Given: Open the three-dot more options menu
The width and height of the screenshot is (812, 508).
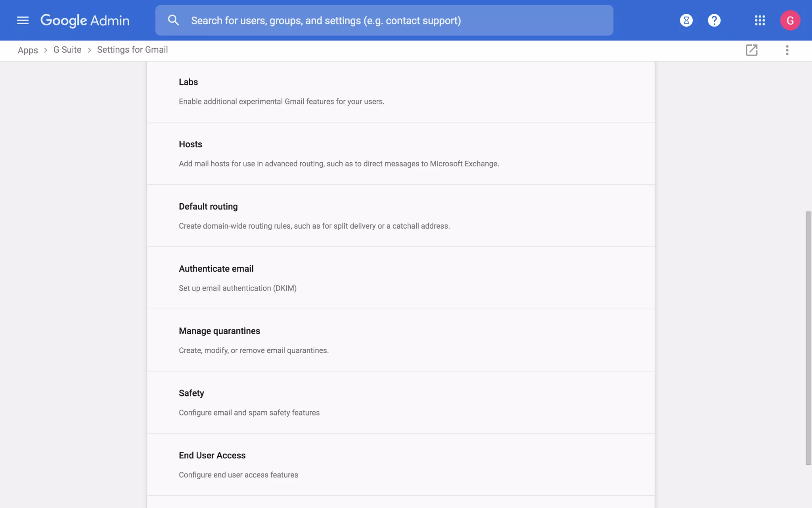Looking at the screenshot, I should click(x=787, y=50).
